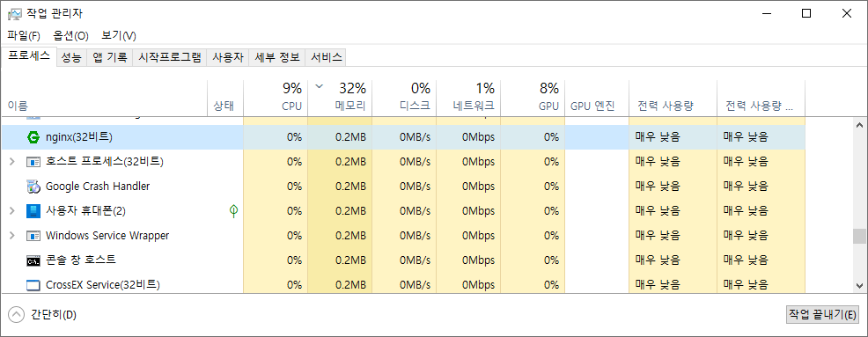Sort by the GPU 엔진 column header
Viewport: 868px width, 337px height.
tap(597, 99)
